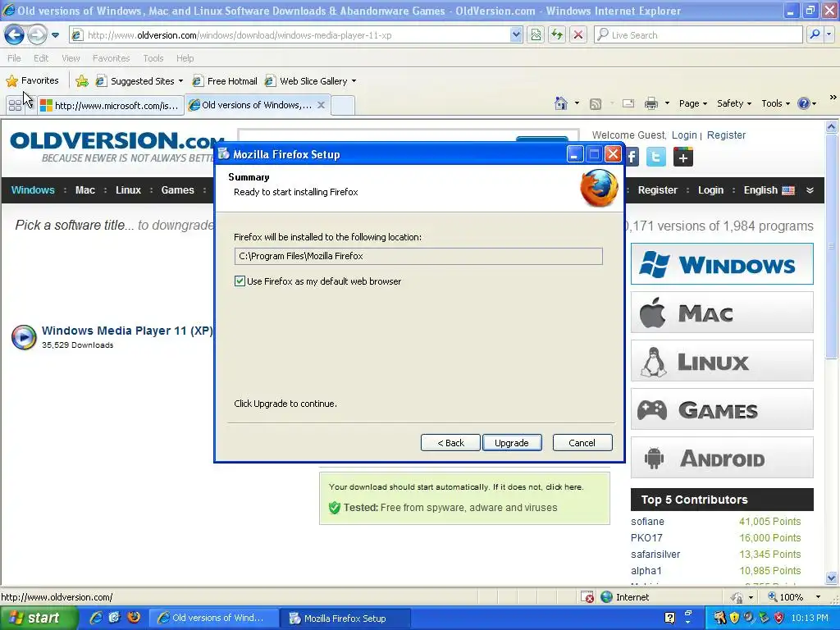Click the Twitter share icon
The image size is (840, 630).
click(x=656, y=157)
